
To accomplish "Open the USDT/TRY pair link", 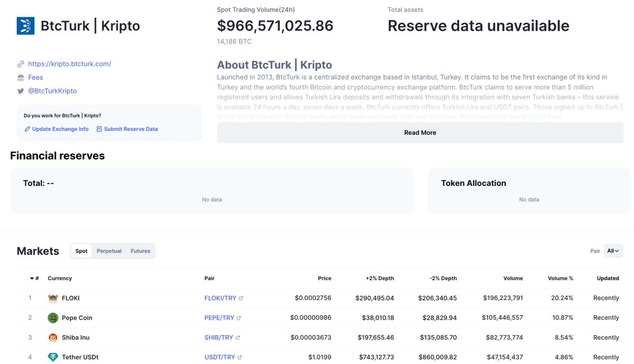I will pyautogui.click(x=220, y=358).
